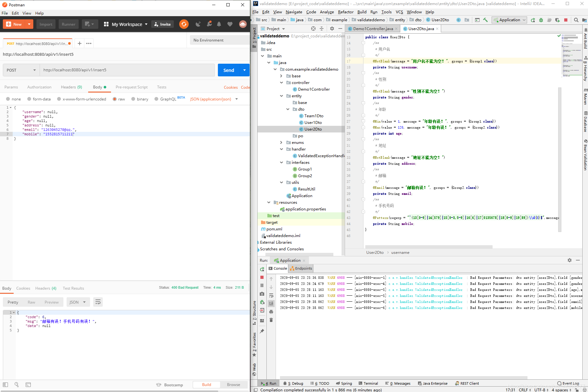Click the Postman sync icon
Screen dimensions: 588x392
click(184, 24)
